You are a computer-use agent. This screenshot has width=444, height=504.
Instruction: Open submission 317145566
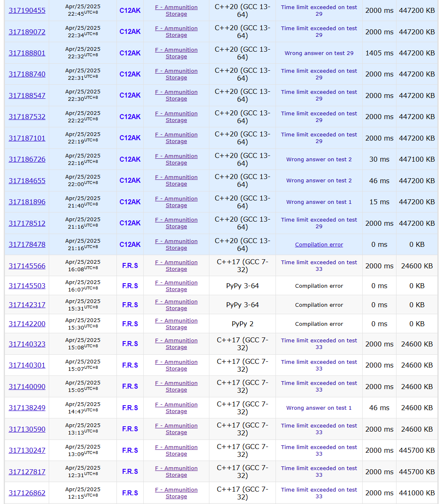pyautogui.click(x=27, y=266)
